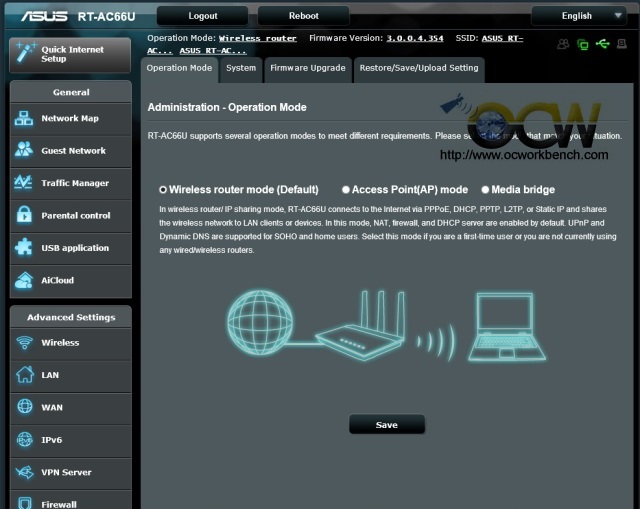
Task: Click the green network status icon
Action: tap(583, 44)
